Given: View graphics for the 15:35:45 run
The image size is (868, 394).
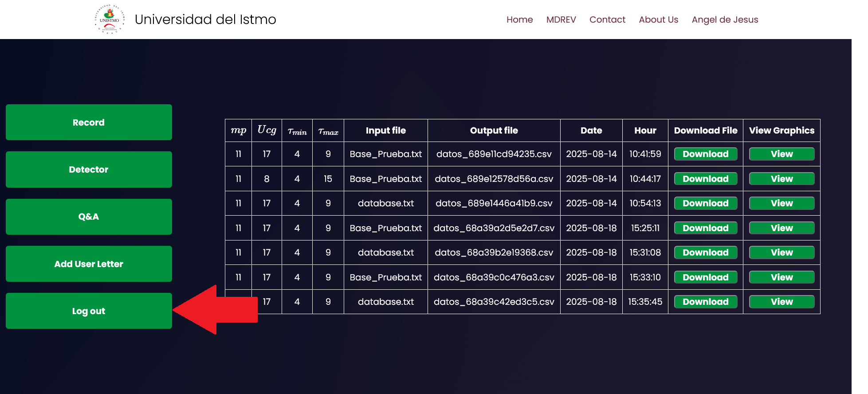Looking at the screenshot, I should point(782,302).
